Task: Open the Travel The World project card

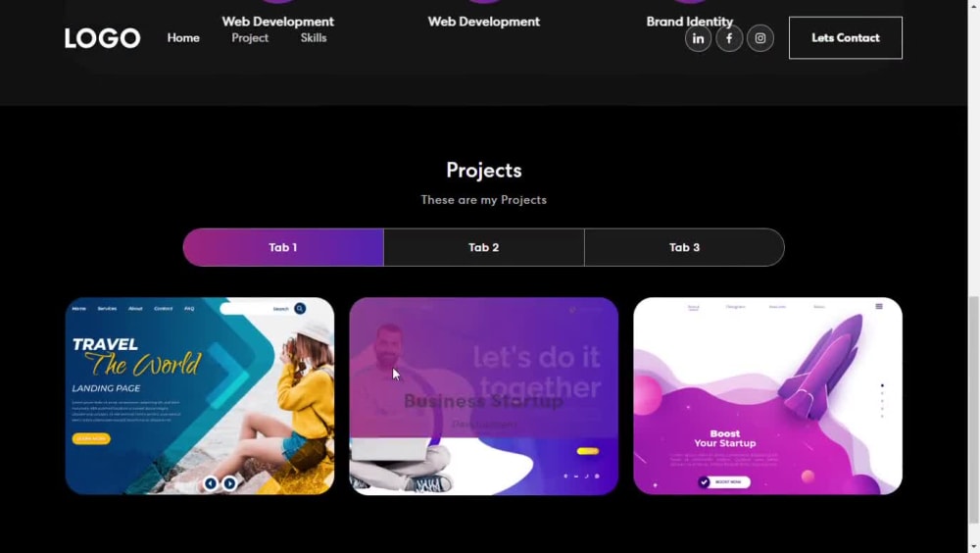Action: tap(200, 396)
